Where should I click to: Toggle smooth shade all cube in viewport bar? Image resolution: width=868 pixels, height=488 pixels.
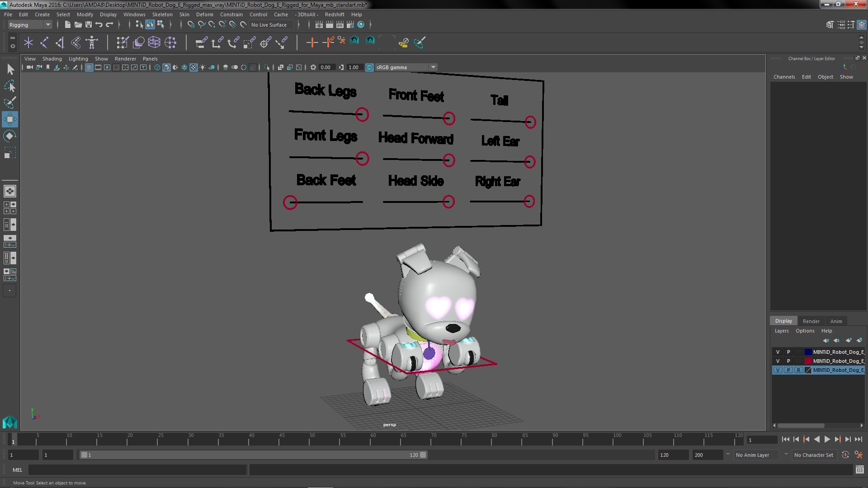click(166, 67)
